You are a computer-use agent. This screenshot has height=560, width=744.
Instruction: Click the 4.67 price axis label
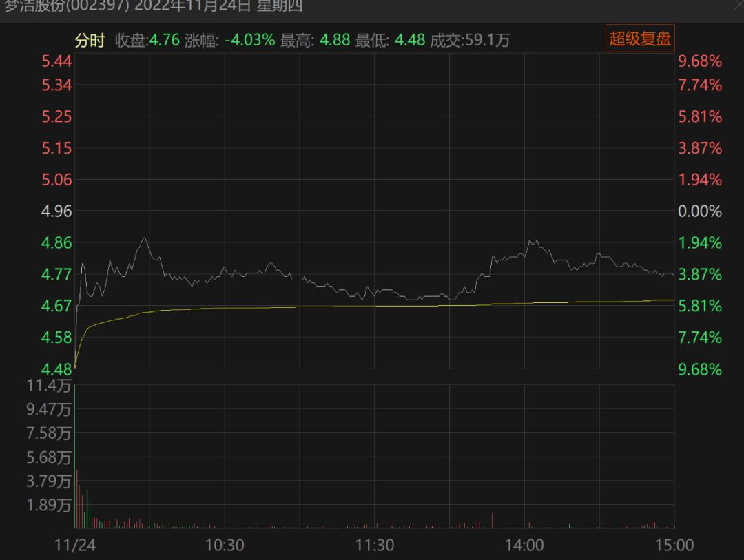click(56, 306)
